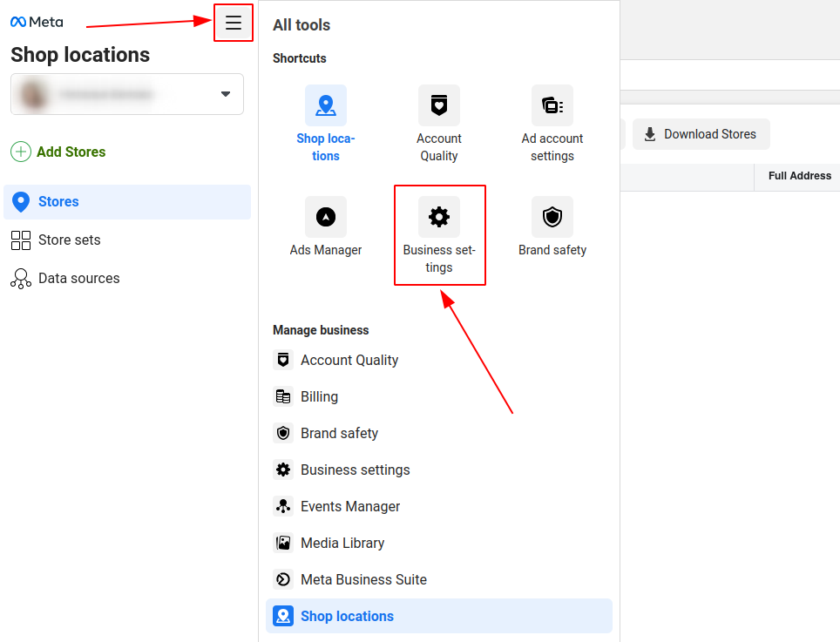Viewport: 840px width, 642px height.
Task: Click the Data sources icon
Action: [21, 279]
